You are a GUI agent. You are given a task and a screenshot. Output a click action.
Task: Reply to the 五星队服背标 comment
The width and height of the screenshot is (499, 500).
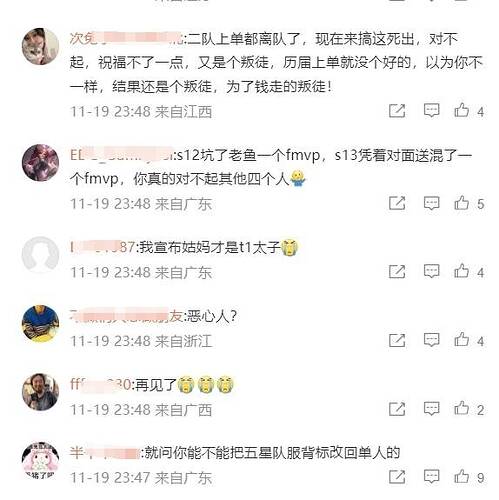431,477
